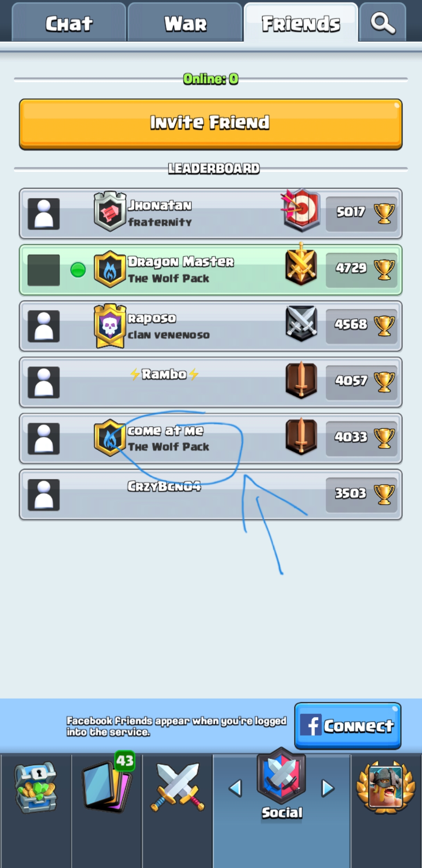Switch to the War tab
Viewport: 422px width, 868px height.
click(185, 23)
